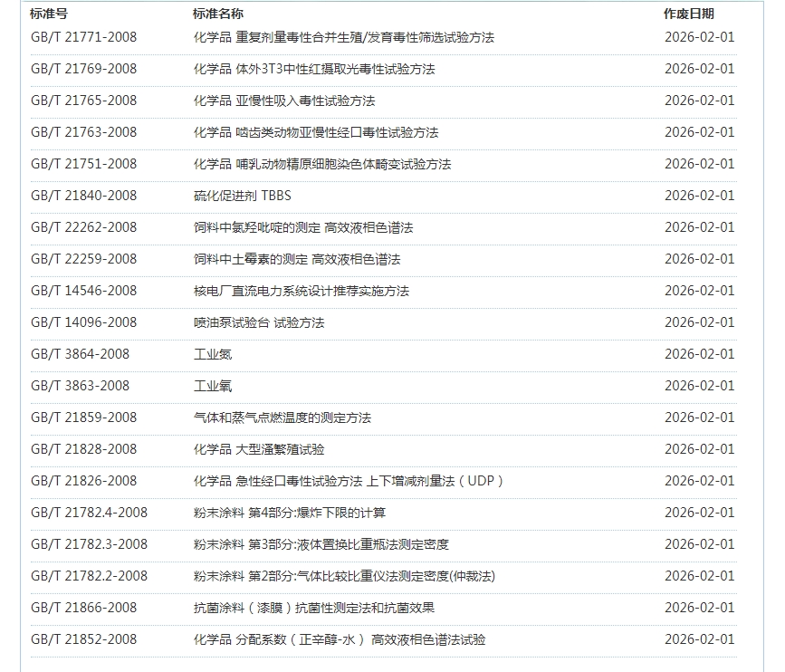Click standard number GB/T 21852-2008
Screen dimensions: 785x672
(x=83, y=639)
